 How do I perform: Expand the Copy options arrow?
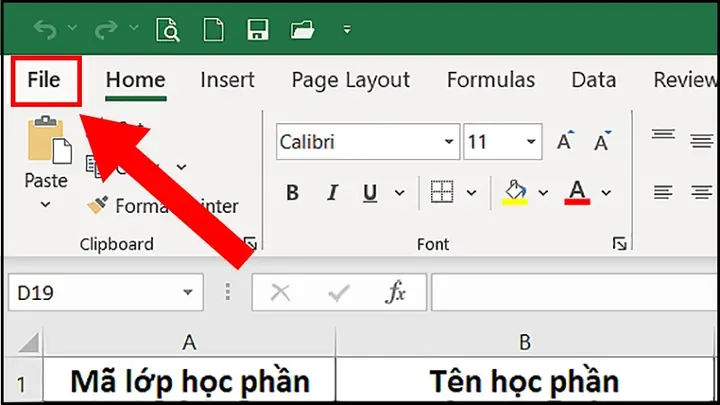182,167
